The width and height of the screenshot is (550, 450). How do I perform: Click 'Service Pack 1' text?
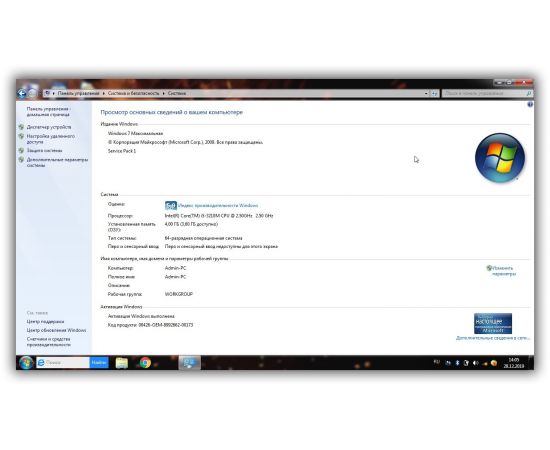[122, 151]
